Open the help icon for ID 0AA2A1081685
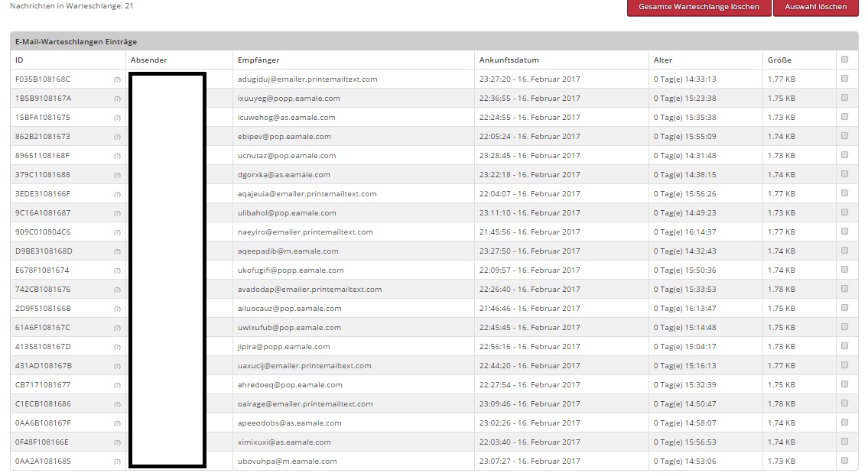 pyautogui.click(x=117, y=461)
